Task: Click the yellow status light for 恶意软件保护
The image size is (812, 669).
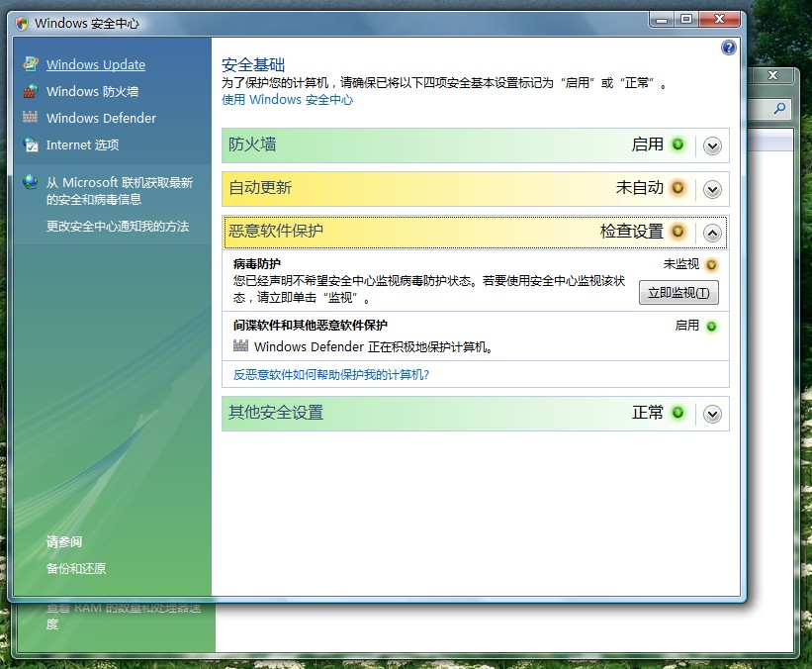Action: coord(677,232)
